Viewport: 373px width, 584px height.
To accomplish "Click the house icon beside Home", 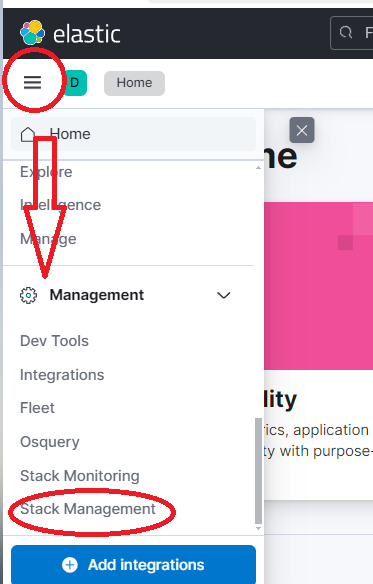I will [28, 134].
